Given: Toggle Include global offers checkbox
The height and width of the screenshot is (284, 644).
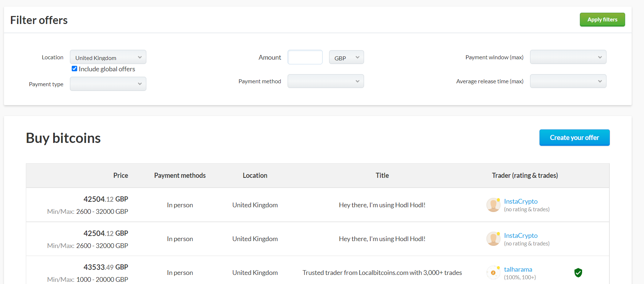Looking at the screenshot, I should click(75, 69).
